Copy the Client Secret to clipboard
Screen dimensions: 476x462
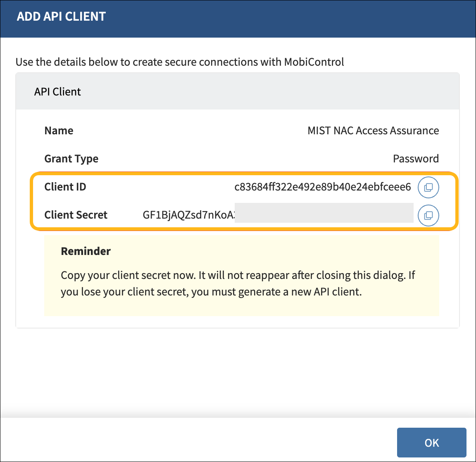point(428,215)
